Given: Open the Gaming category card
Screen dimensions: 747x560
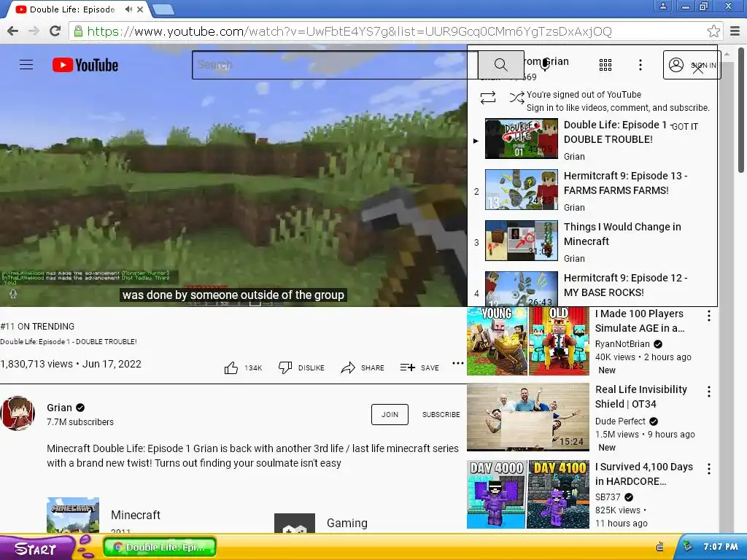Looking at the screenshot, I should pyautogui.click(x=321, y=523).
